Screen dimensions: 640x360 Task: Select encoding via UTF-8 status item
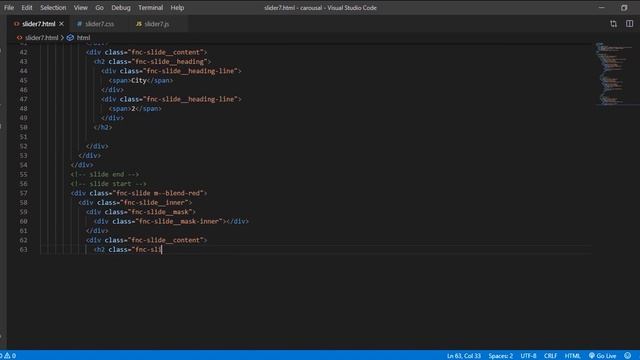(x=528, y=356)
